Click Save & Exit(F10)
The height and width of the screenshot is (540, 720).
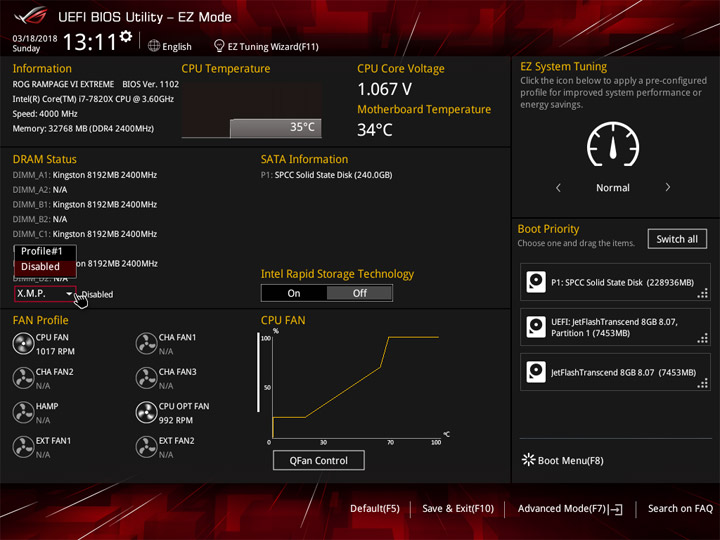(458, 509)
